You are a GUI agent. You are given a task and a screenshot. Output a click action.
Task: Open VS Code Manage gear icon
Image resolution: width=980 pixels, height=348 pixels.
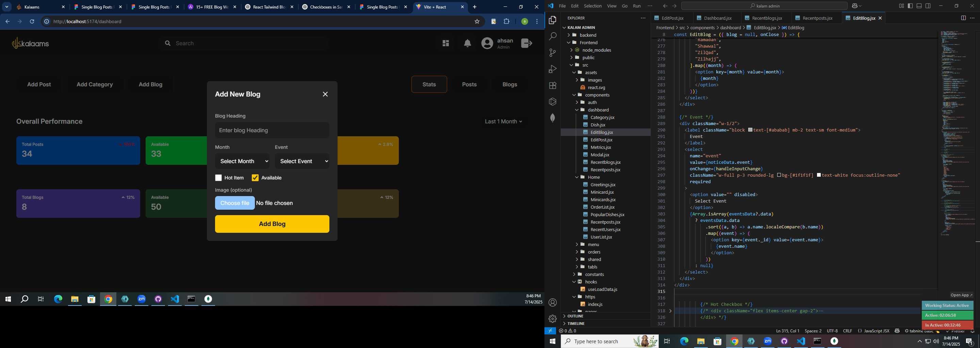coord(553,319)
